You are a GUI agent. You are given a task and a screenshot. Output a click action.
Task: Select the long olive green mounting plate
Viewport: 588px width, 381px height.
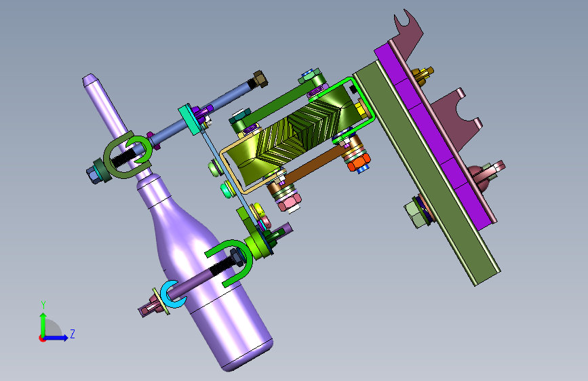[427, 172]
